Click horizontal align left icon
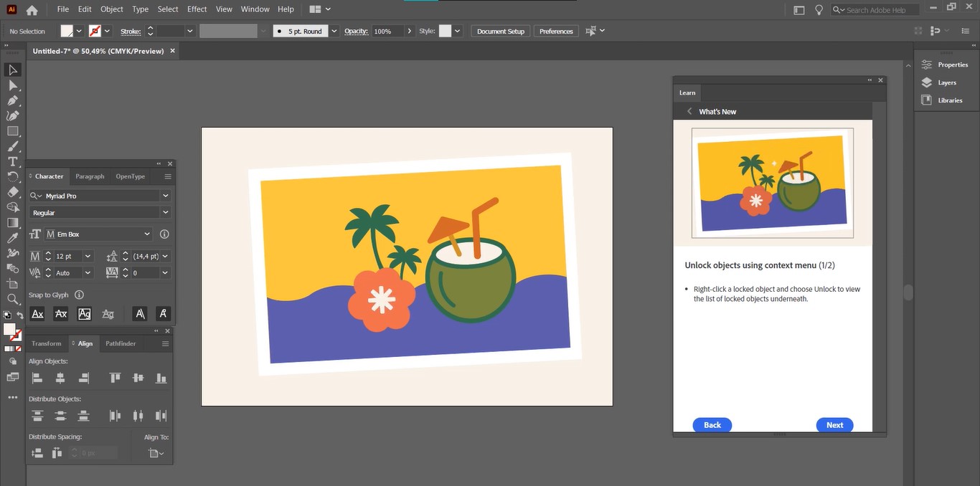 coord(37,378)
